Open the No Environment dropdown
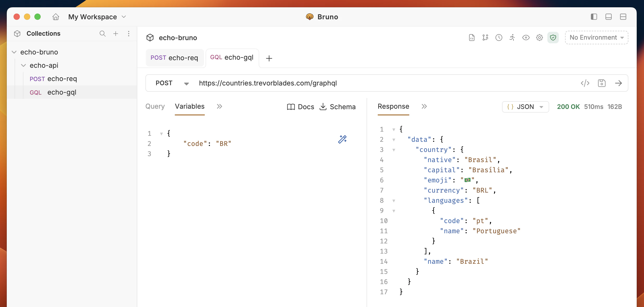This screenshot has width=644, height=307. 596,37
